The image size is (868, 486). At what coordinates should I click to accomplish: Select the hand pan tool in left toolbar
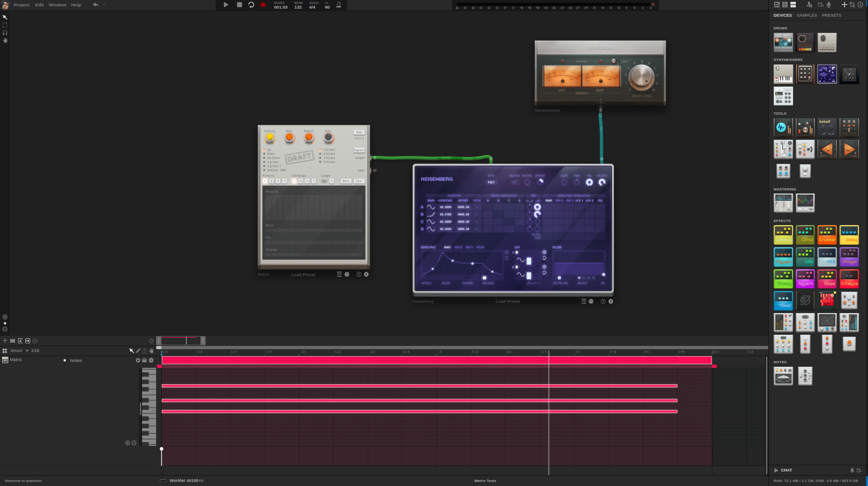click(x=5, y=40)
